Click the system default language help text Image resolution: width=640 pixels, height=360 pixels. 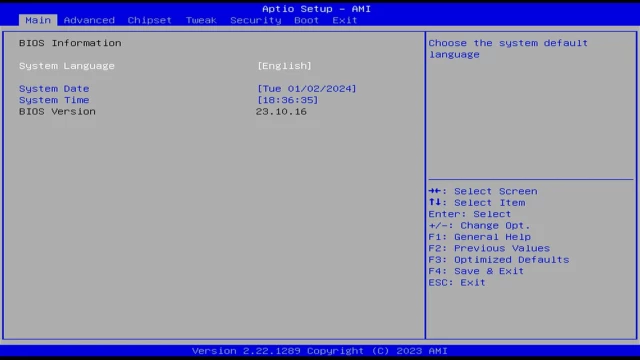tap(508, 49)
